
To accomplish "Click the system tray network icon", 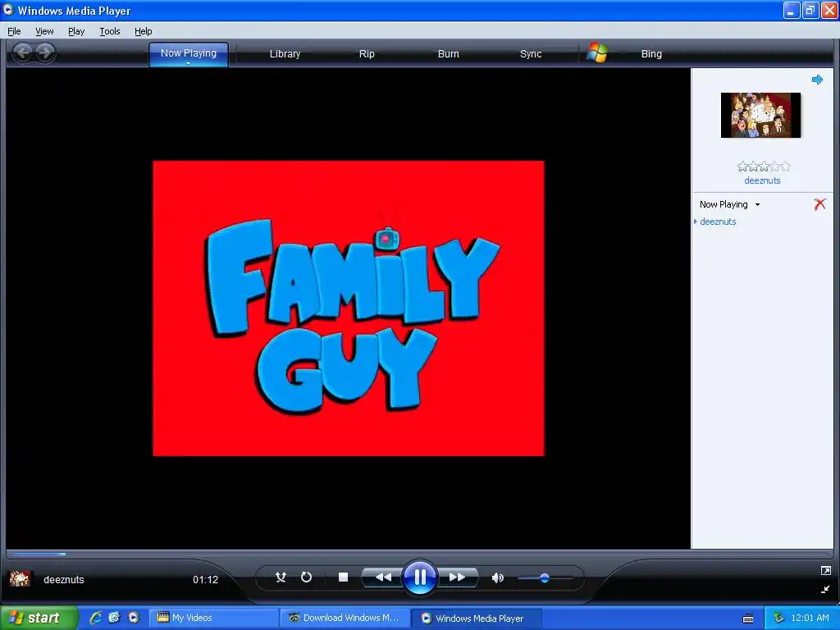I will (x=778, y=618).
